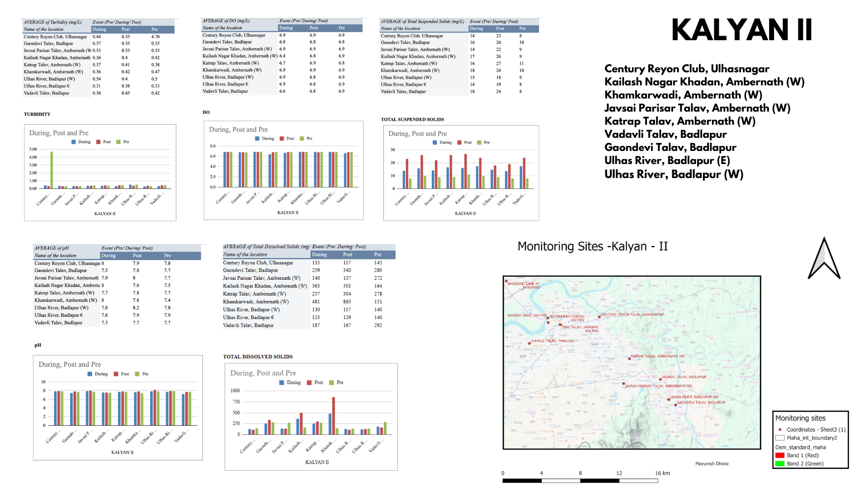
Task: Click the DO bar chart
Action: click(x=283, y=170)
